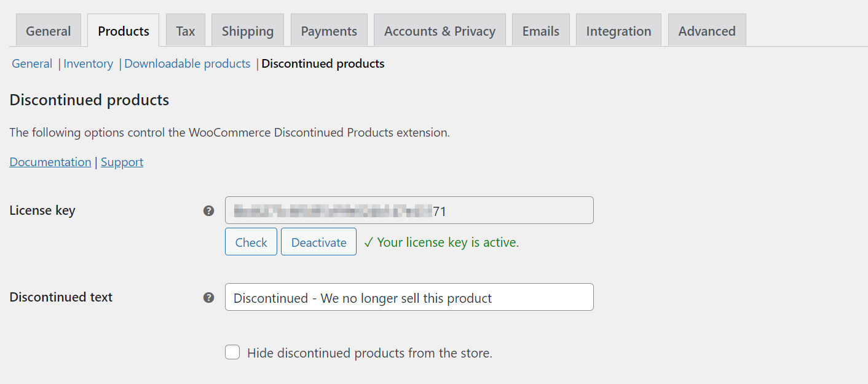Switch to the Shipping tab
The width and height of the screenshot is (868, 384).
[x=247, y=30]
